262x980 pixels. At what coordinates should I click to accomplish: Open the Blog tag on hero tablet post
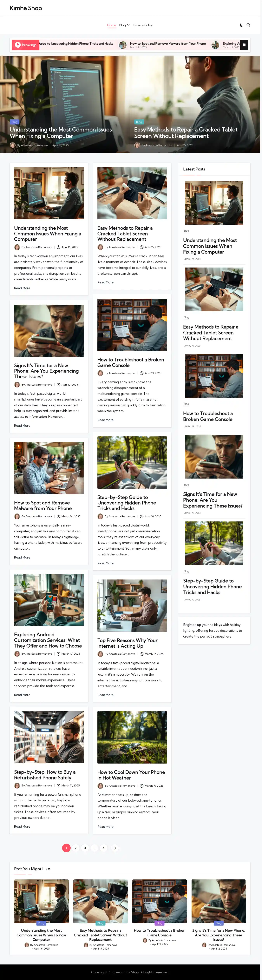(x=139, y=122)
